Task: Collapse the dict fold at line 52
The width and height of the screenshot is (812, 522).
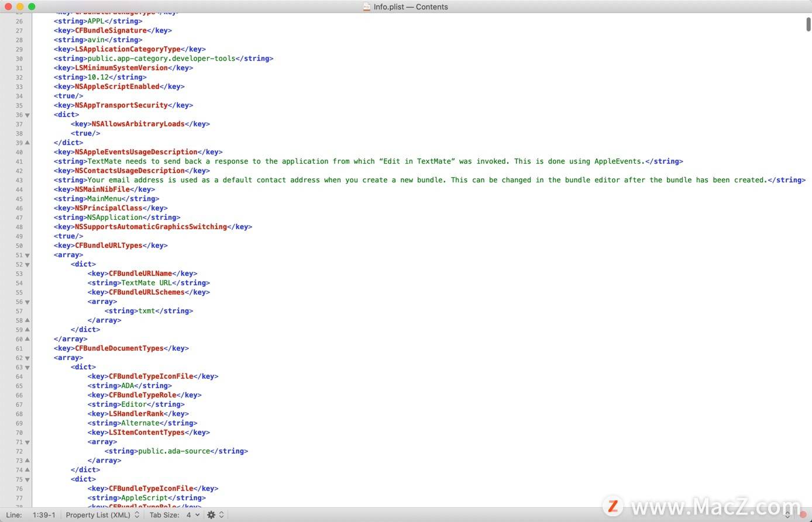Action: click(x=27, y=265)
